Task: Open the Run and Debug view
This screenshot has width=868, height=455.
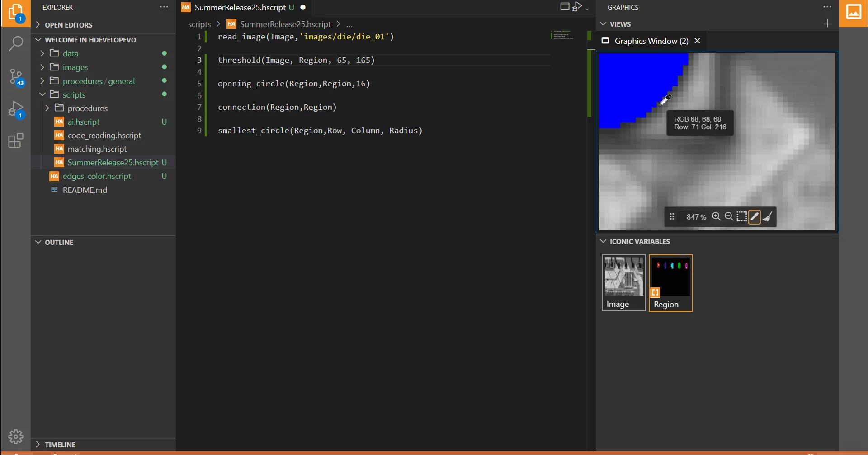Action: [x=16, y=109]
